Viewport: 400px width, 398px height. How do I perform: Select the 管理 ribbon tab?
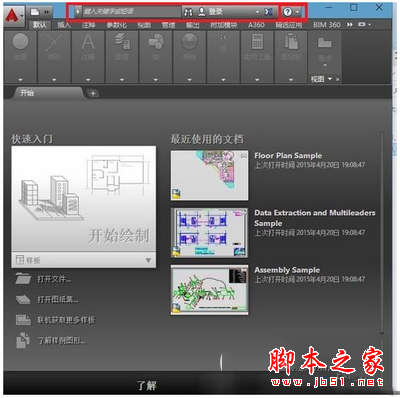point(168,25)
